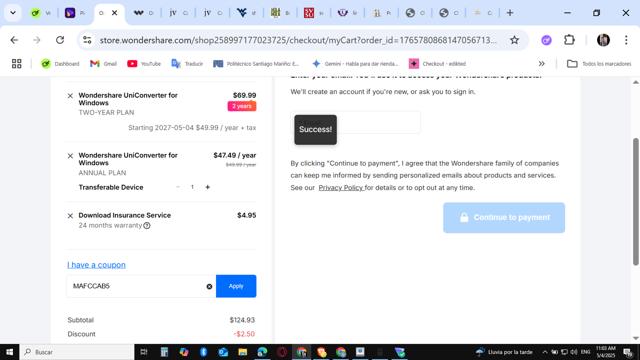This screenshot has height=360, width=640.
Task: Switch to the Wondershare W tab
Action: tap(144, 13)
